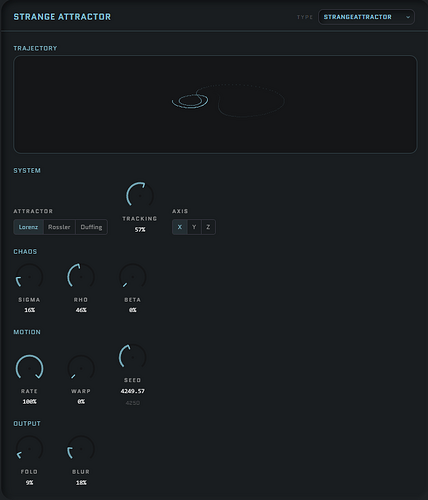428x500 pixels.
Task: Click the Warp value 0%
Action: click(81, 402)
